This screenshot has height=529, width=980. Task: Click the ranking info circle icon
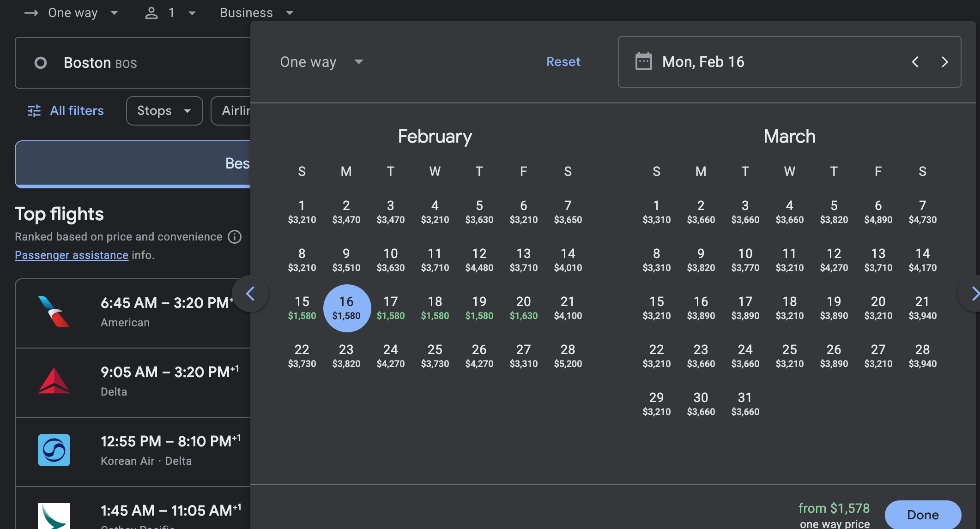(x=235, y=237)
